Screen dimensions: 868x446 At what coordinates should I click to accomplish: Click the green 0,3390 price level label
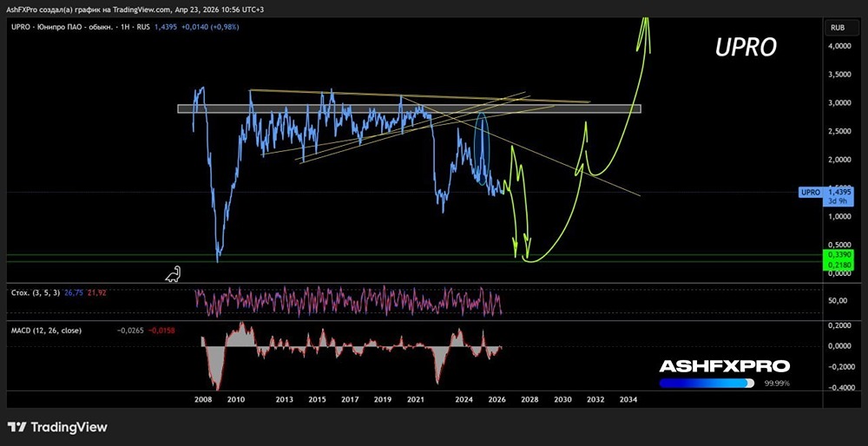point(839,254)
